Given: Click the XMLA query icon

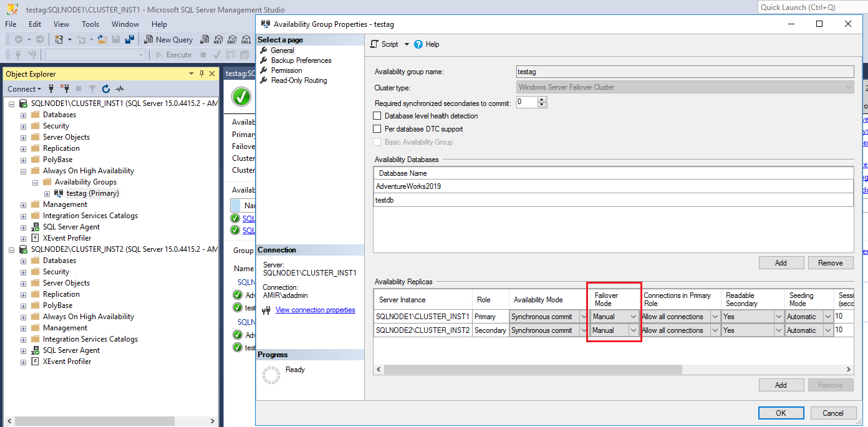Looking at the screenshot, I should (246, 39).
